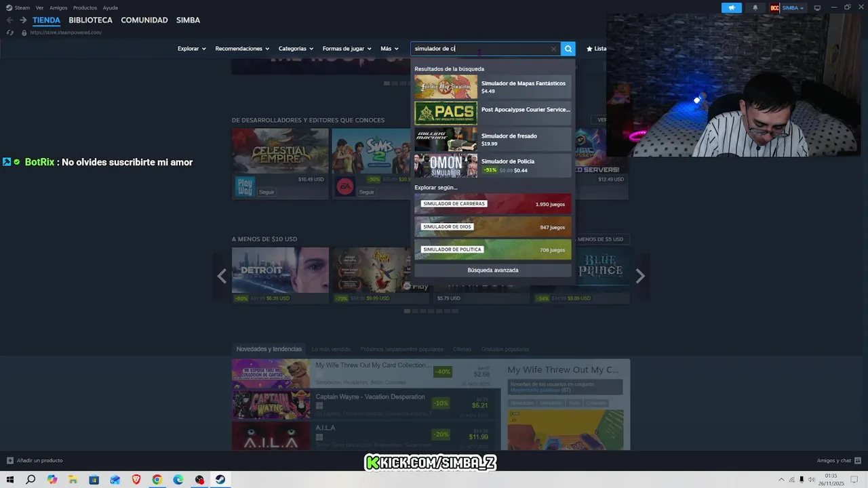868x488 pixels.
Task: Open the wishlist star link
Action: point(596,49)
